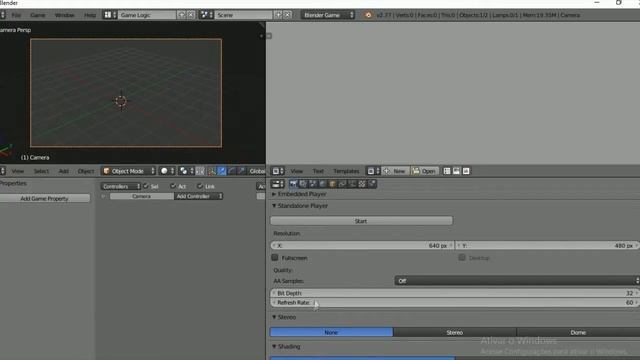Image resolution: width=640 pixels, height=360 pixels.
Task: Delete the Game Logic screen layout
Action: [x=191, y=15]
